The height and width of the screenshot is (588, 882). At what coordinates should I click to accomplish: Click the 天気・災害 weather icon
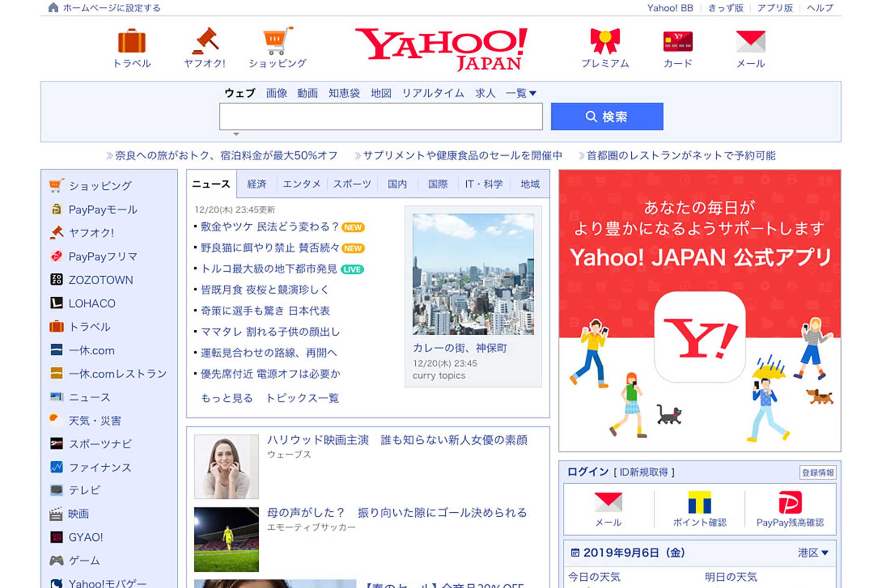point(55,419)
